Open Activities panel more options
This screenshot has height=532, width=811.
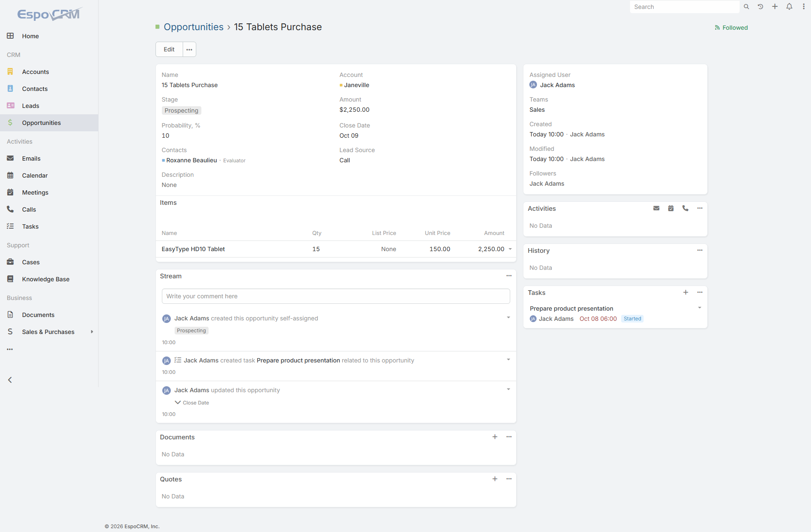(700, 208)
